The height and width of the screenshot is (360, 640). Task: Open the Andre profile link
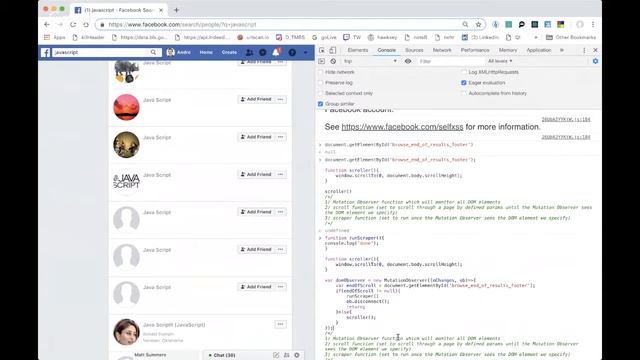click(179, 52)
